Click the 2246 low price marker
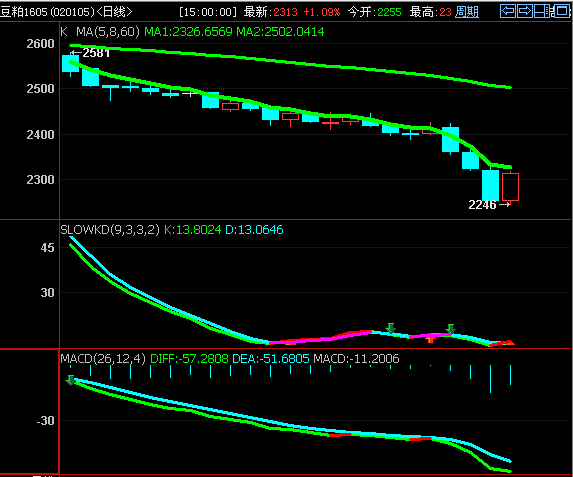573x477 pixels. point(489,205)
